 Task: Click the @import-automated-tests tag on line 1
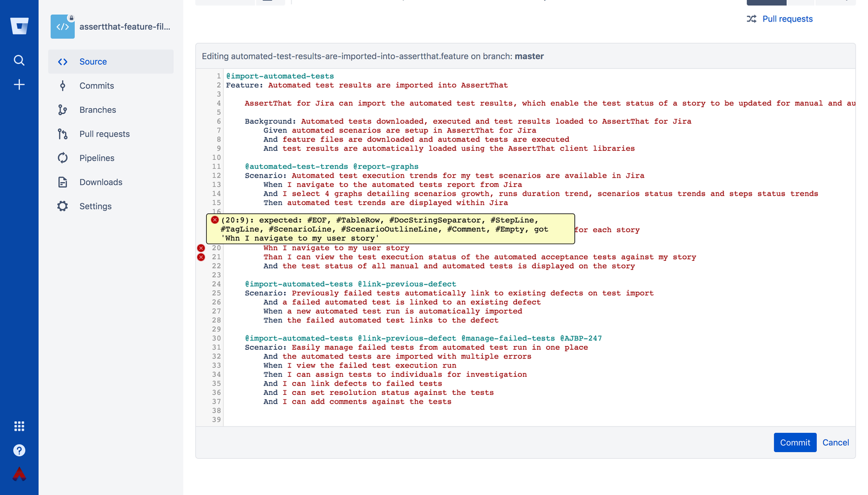280,76
